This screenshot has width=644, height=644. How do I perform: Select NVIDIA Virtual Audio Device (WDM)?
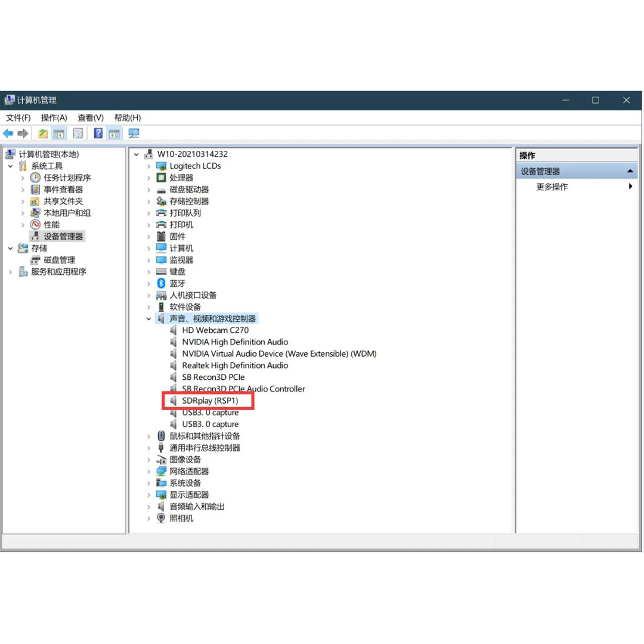pyautogui.click(x=279, y=354)
